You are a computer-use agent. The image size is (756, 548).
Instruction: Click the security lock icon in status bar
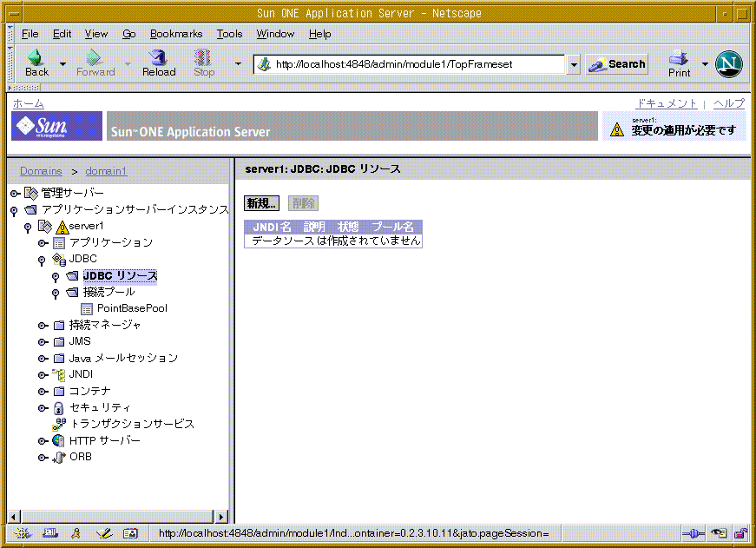[x=740, y=533]
